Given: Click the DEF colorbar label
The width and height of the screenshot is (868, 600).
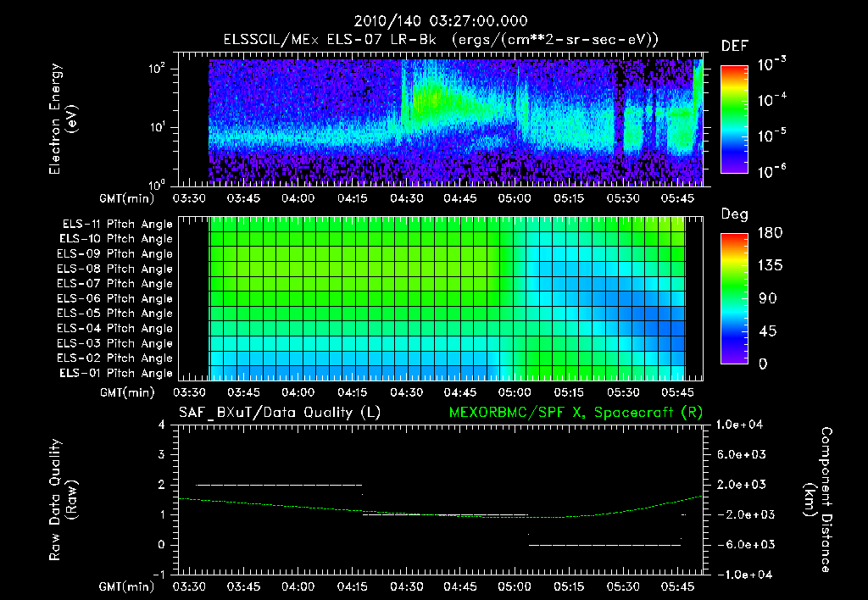Looking at the screenshot, I should [735, 47].
